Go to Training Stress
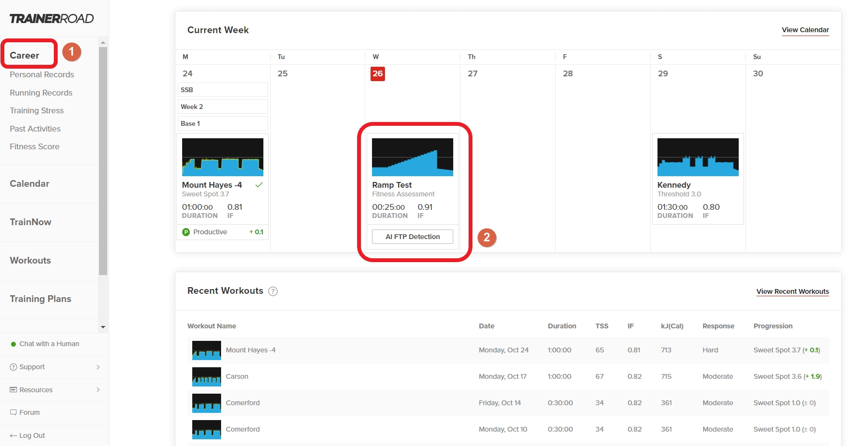Image resolution: width=868 pixels, height=446 pixels. [x=37, y=111]
